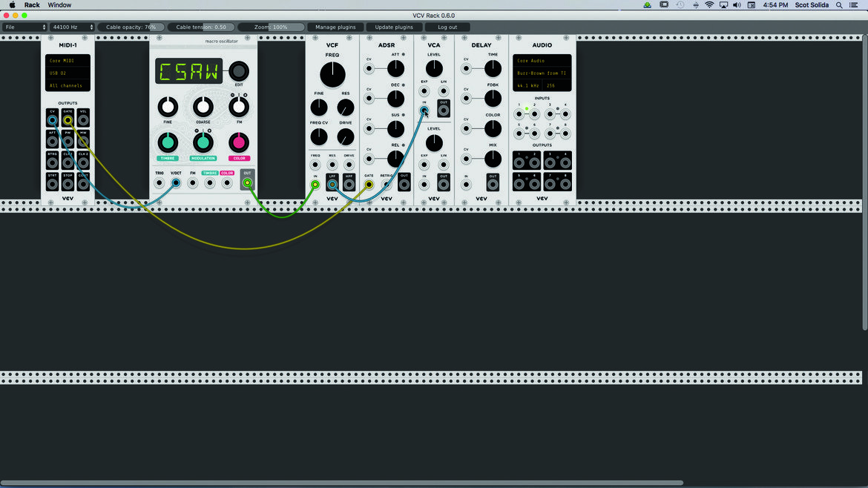The image size is (868, 488).
Task: Click the upper VCA LEVEL knob
Action: click(x=434, y=69)
